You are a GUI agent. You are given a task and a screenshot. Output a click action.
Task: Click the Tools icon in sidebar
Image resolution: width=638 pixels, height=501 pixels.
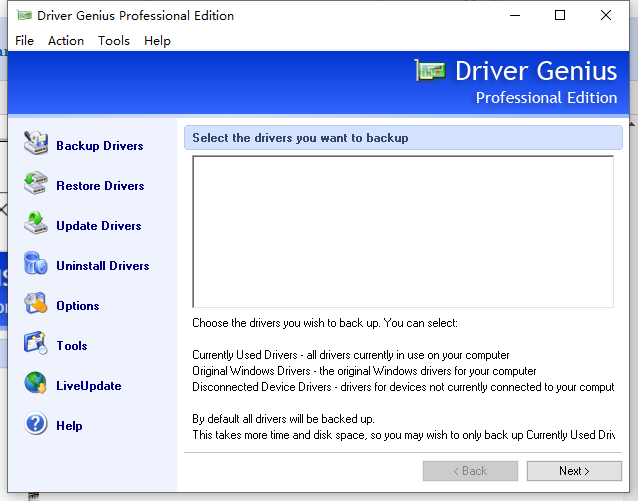tap(35, 343)
